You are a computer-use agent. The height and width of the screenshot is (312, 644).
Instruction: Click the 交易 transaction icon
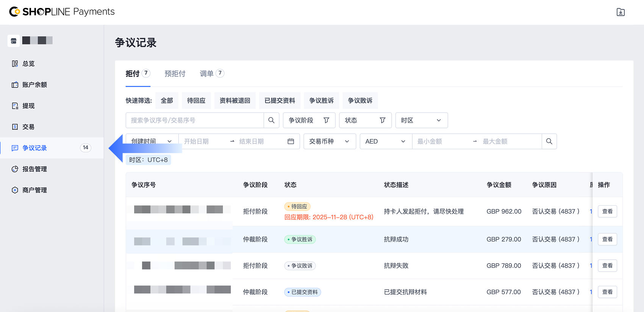pyautogui.click(x=15, y=127)
